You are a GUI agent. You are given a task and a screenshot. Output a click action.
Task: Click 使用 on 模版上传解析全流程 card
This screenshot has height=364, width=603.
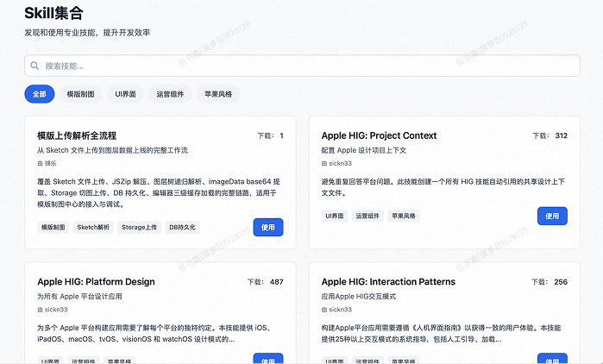coord(268,227)
